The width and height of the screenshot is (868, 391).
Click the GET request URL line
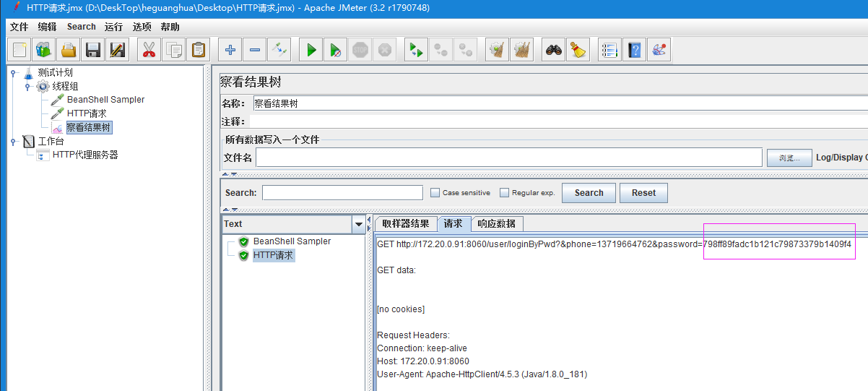[x=615, y=244]
